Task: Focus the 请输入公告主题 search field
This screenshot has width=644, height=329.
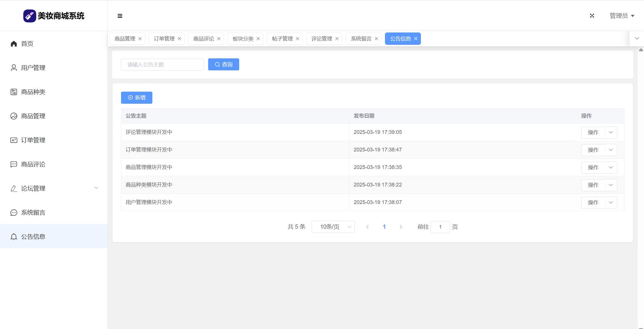Action: (x=162, y=65)
